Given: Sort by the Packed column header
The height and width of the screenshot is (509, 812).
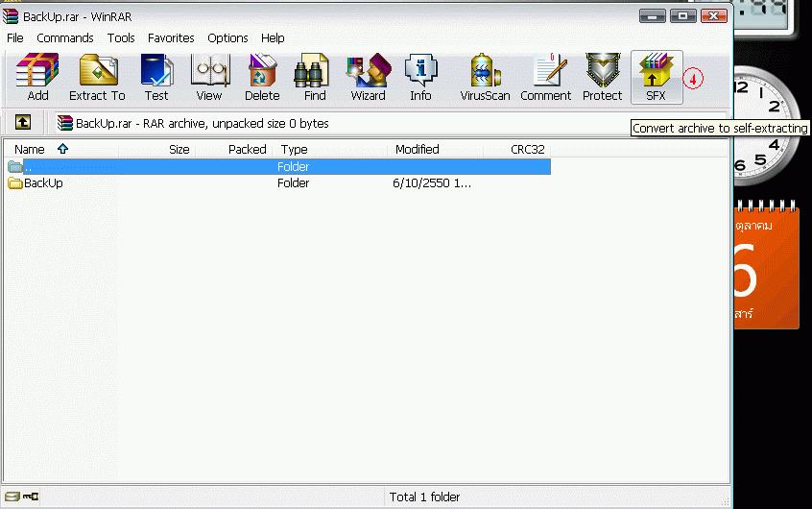Looking at the screenshot, I should (x=234, y=149).
